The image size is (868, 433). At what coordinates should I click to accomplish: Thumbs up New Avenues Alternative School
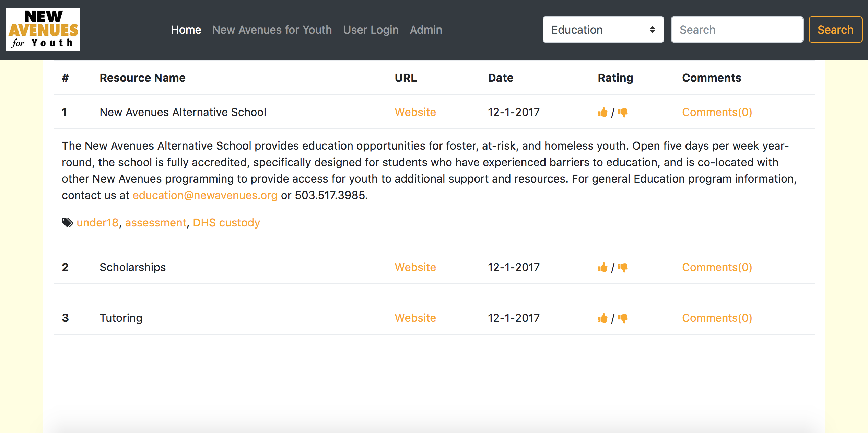point(602,112)
